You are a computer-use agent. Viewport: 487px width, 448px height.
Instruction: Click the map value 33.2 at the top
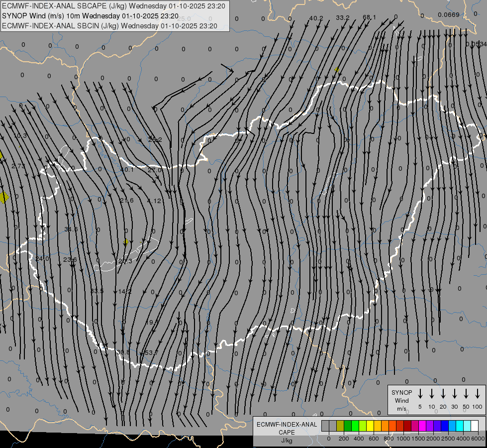(x=343, y=18)
